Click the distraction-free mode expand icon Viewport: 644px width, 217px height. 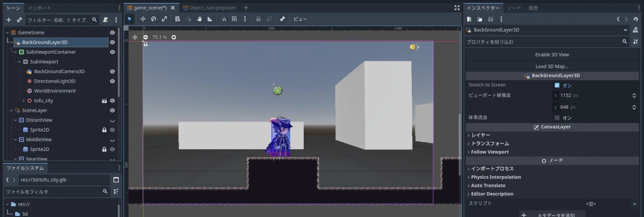pyautogui.click(x=457, y=8)
